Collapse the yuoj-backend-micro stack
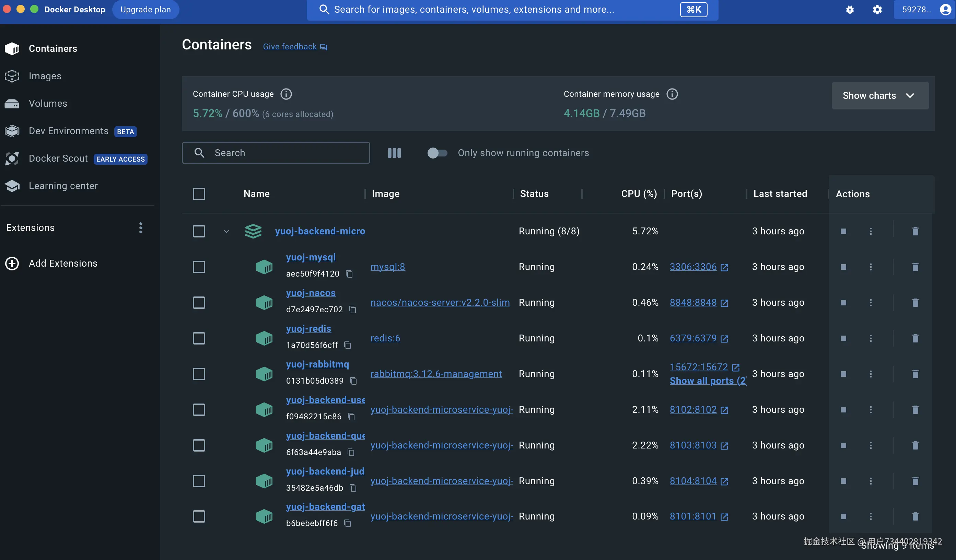This screenshot has height=560, width=956. point(226,231)
